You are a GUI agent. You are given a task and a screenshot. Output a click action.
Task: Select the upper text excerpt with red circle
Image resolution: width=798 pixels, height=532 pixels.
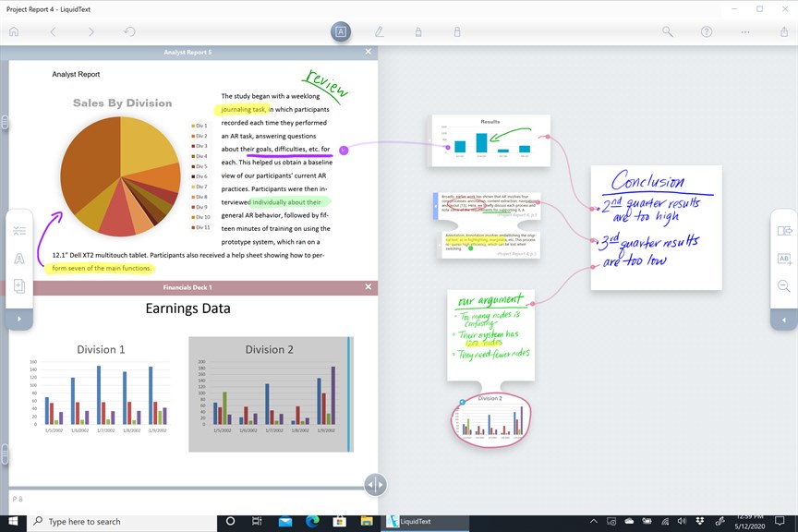pos(487,206)
